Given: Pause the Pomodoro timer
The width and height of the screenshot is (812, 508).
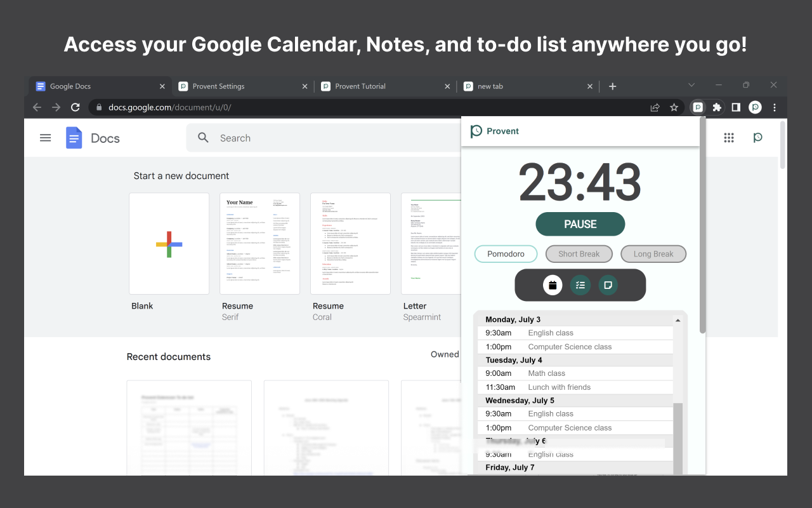Looking at the screenshot, I should (x=580, y=224).
